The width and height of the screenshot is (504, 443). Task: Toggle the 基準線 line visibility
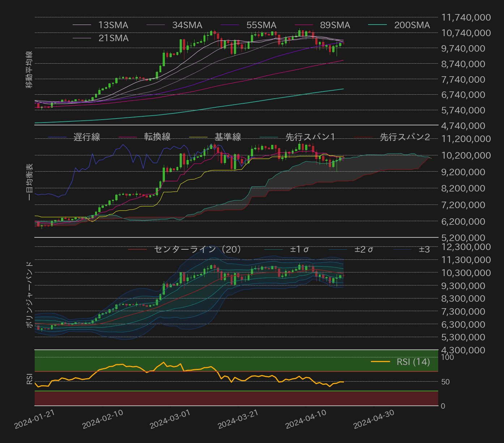(x=228, y=137)
